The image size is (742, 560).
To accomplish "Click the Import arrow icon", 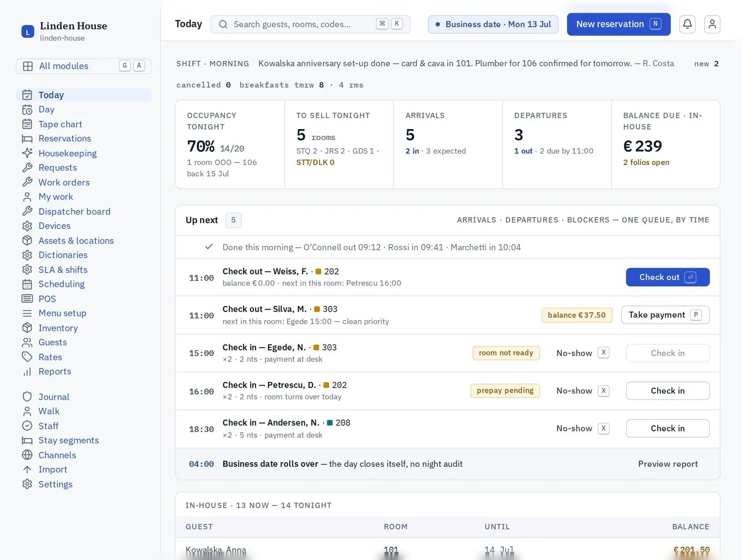I will point(27,470).
